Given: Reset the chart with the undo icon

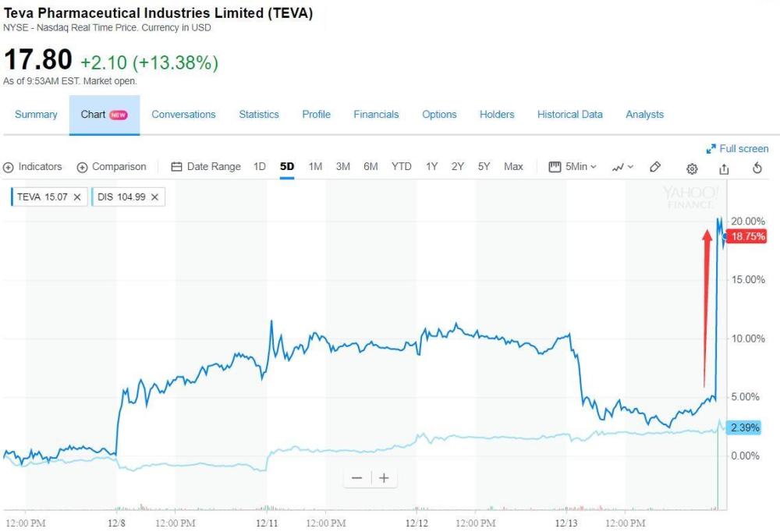Looking at the screenshot, I should [757, 168].
